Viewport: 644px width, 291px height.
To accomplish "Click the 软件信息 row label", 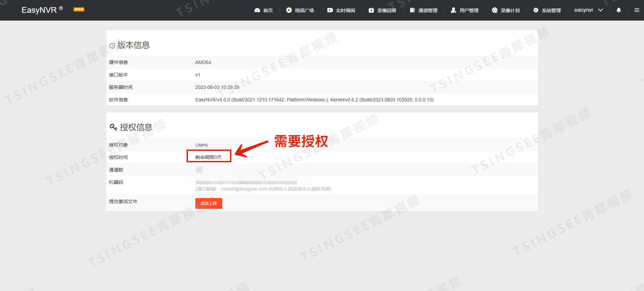I will [x=118, y=100].
